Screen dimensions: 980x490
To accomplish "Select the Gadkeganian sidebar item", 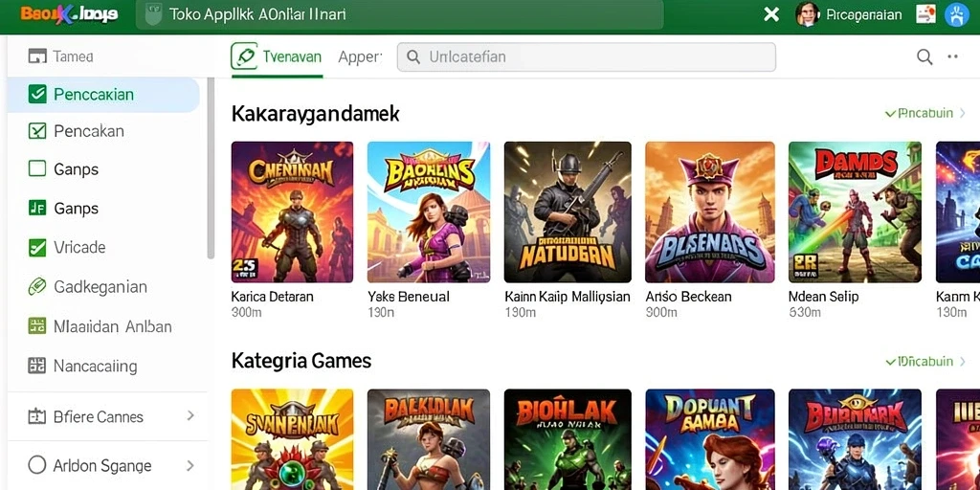I will (x=103, y=287).
